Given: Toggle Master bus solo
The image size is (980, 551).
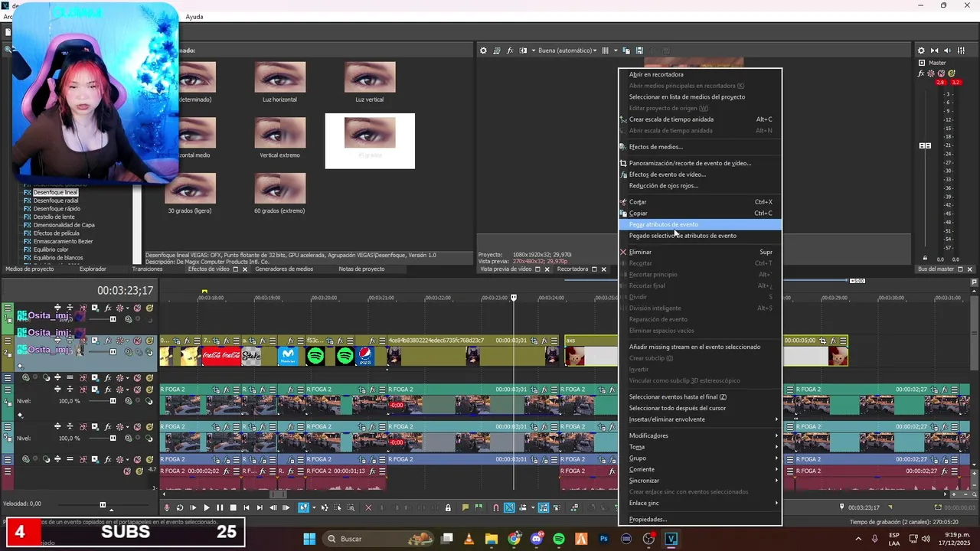Looking at the screenshot, I should [952, 73].
